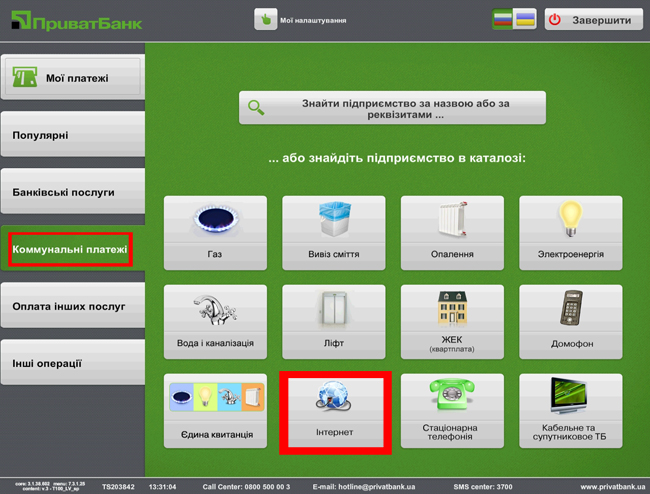The height and width of the screenshot is (494, 650).
Task: Open Стаціонарна телефонія green phone tile
Action: click(x=452, y=411)
